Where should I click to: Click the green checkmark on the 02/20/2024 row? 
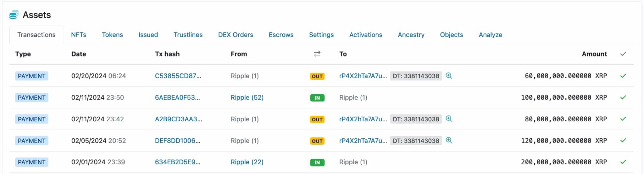click(623, 76)
